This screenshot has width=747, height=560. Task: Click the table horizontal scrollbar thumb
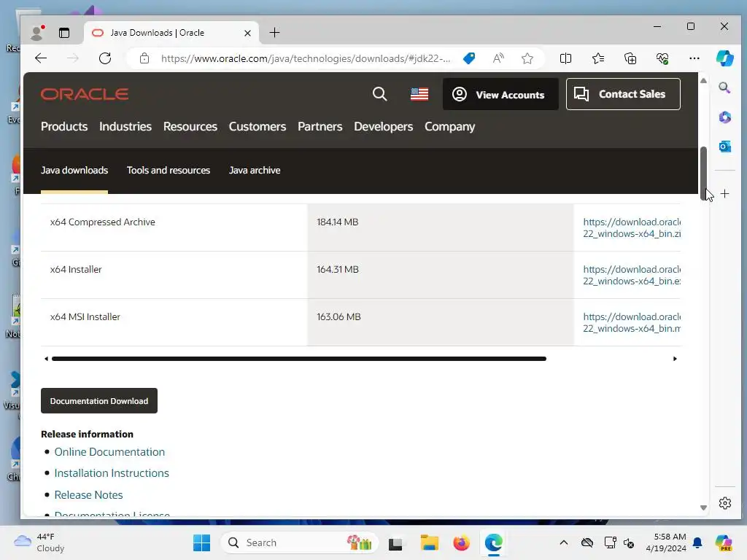click(x=298, y=359)
